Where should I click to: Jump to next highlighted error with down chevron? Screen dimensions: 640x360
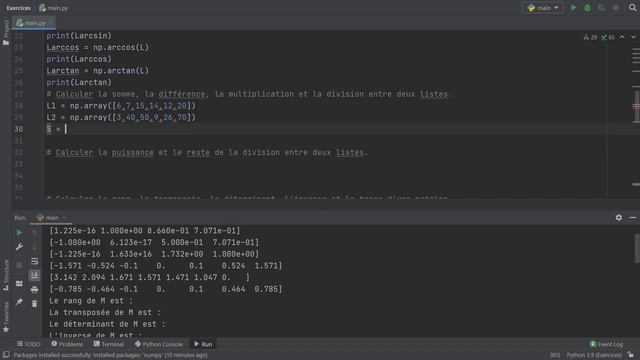point(633,37)
